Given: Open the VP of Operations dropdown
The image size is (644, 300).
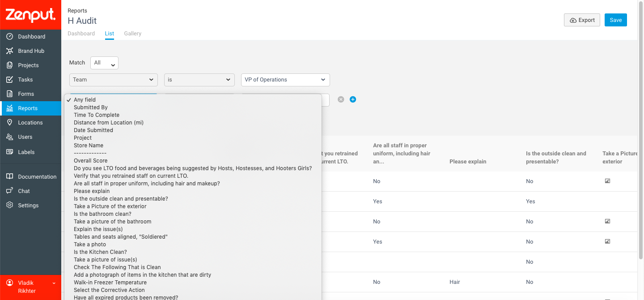Looking at the screenshot, I should click(285, 80).
